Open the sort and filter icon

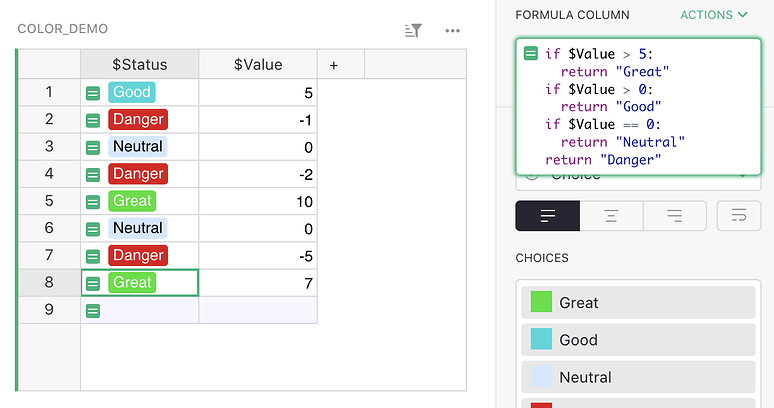[x=413, y=30]
